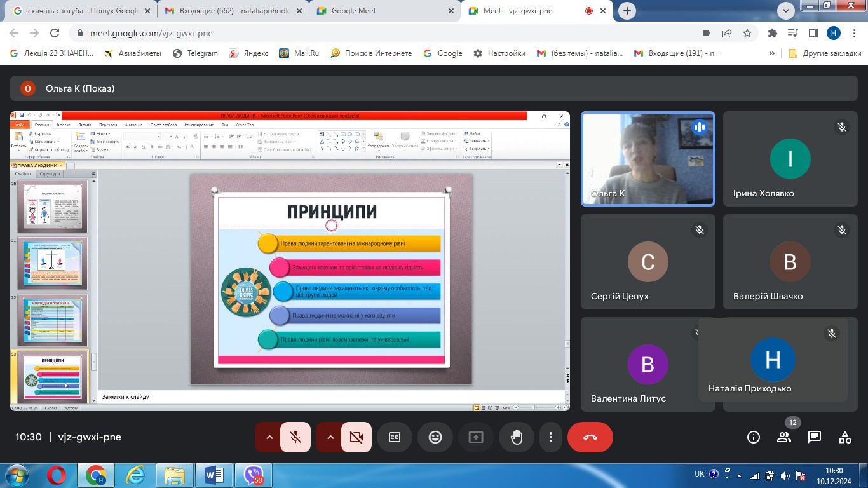Screen dimensions: 868x488
Task: Show the participants list
Action: pyautogui.click(x=784, y=437)
